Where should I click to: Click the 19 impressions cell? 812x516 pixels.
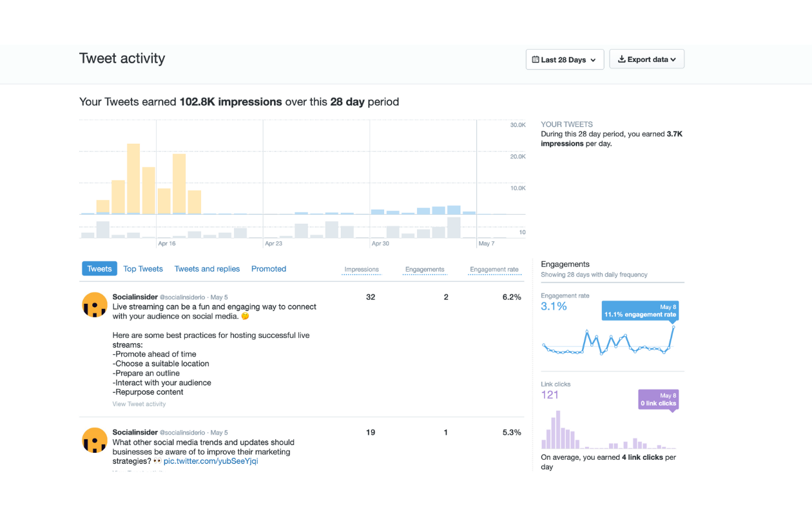coord(371,433)
